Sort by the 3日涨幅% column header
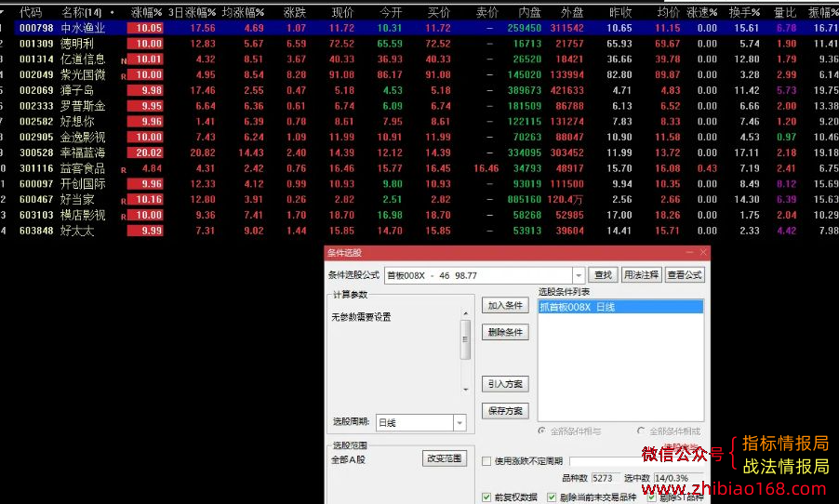The image size is (839, 504). 193,12
